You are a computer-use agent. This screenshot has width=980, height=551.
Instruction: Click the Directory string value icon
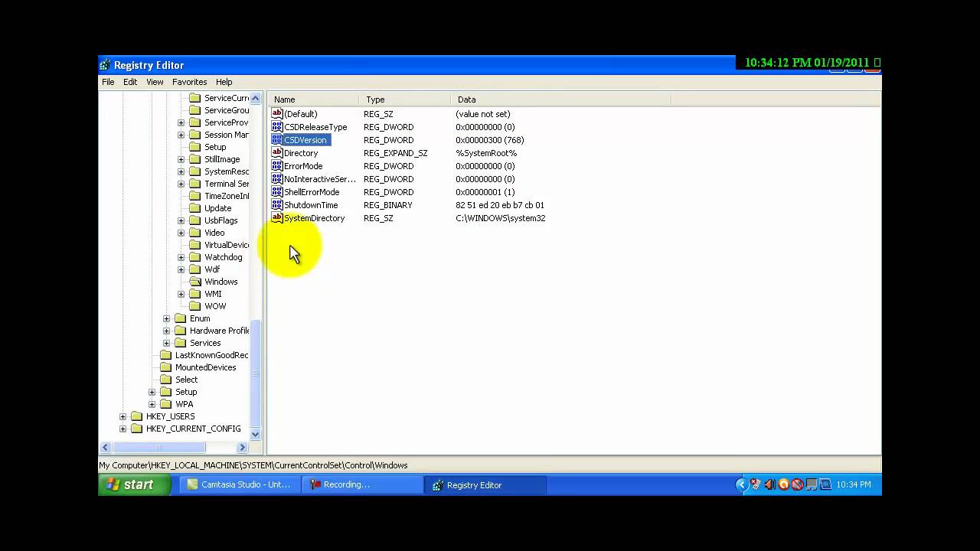coord(277,153)
